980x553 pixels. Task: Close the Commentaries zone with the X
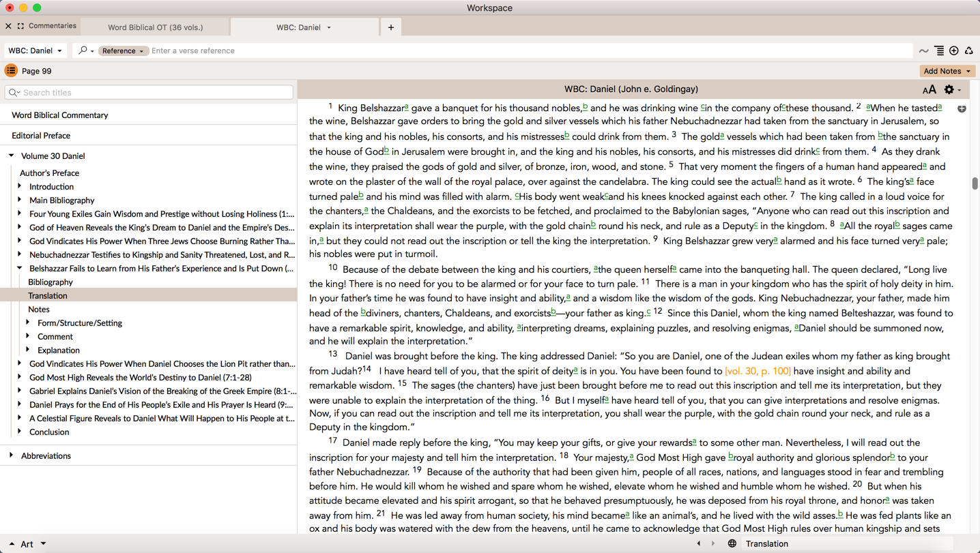pyautogui.click(x=8, y=26)
